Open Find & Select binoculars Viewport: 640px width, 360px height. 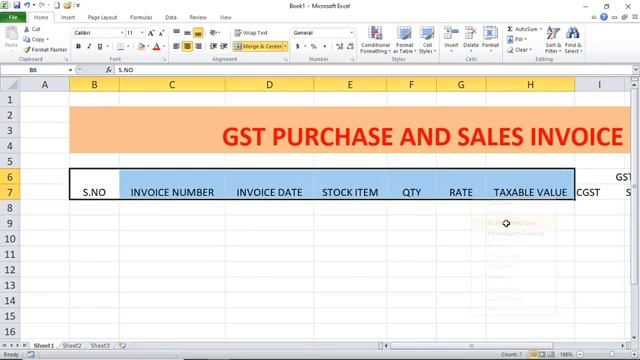573,40
